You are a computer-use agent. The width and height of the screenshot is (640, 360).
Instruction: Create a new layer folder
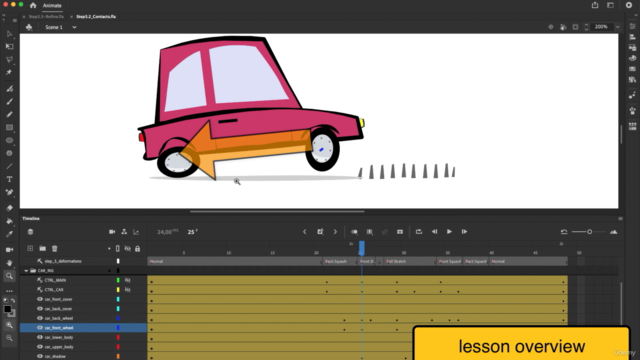[42, 249]
